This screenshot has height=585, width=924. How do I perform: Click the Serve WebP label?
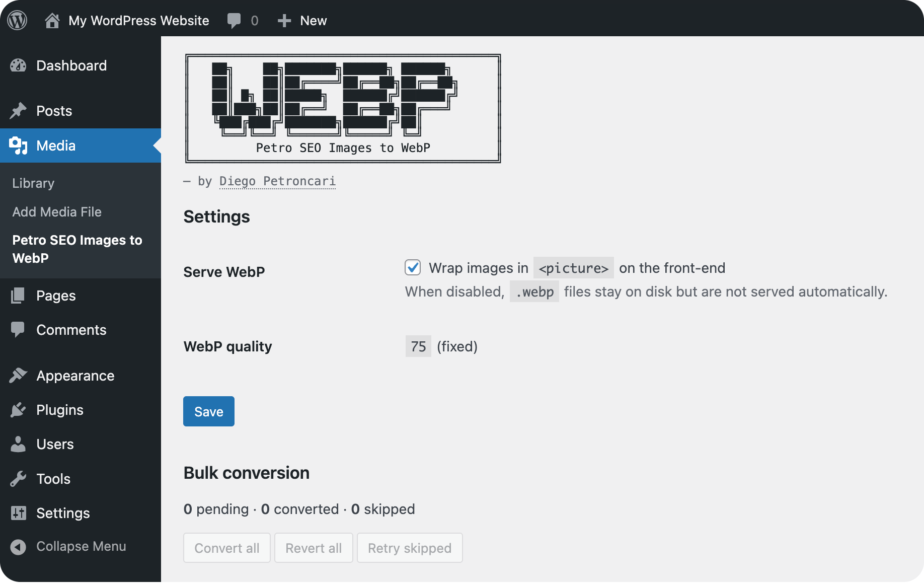[x=224, y=272]
